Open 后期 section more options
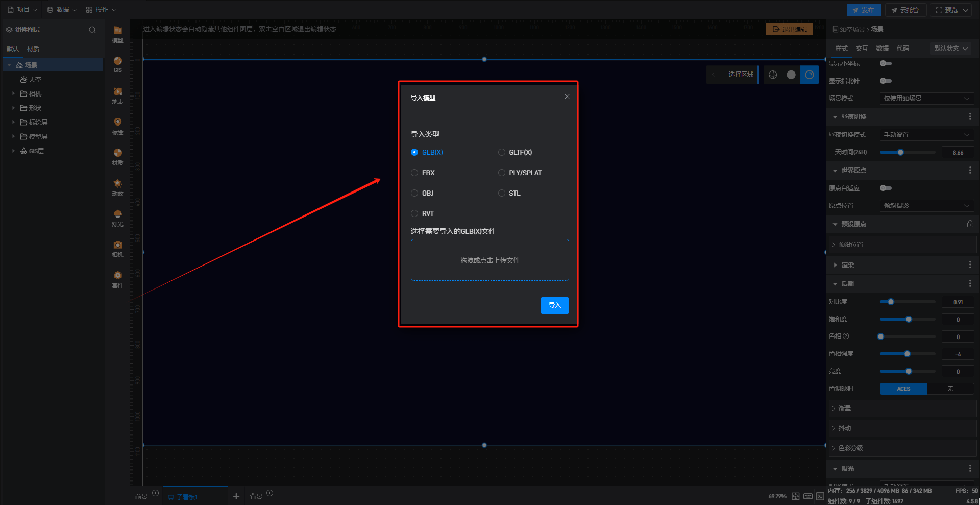 click(970, 283)
